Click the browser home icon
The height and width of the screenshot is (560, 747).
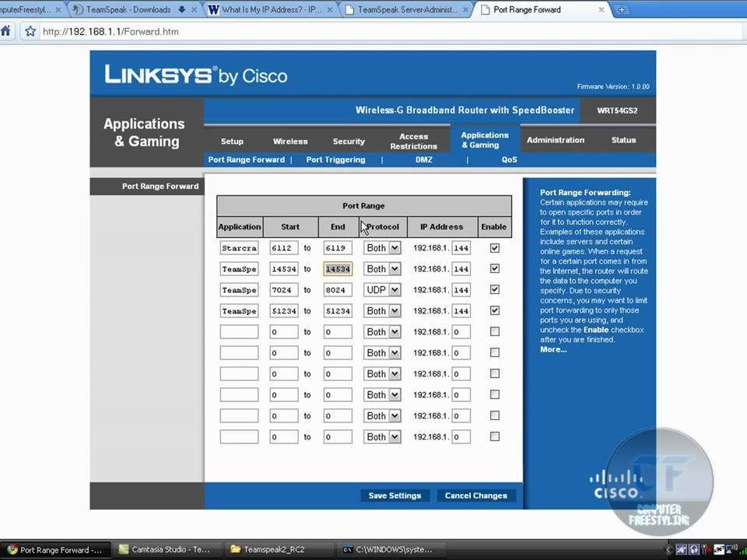click(5, 31)
